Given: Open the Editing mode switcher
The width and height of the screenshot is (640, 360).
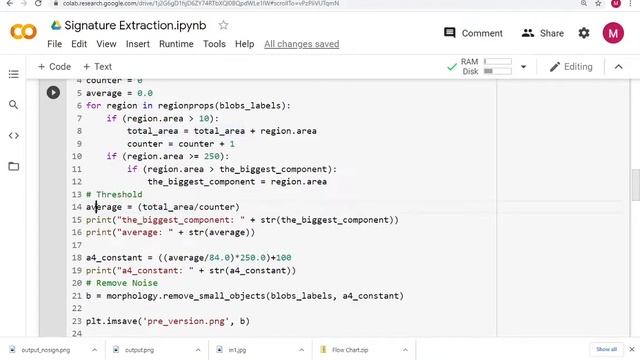Looking at the screenshot, I should (571, 67).
